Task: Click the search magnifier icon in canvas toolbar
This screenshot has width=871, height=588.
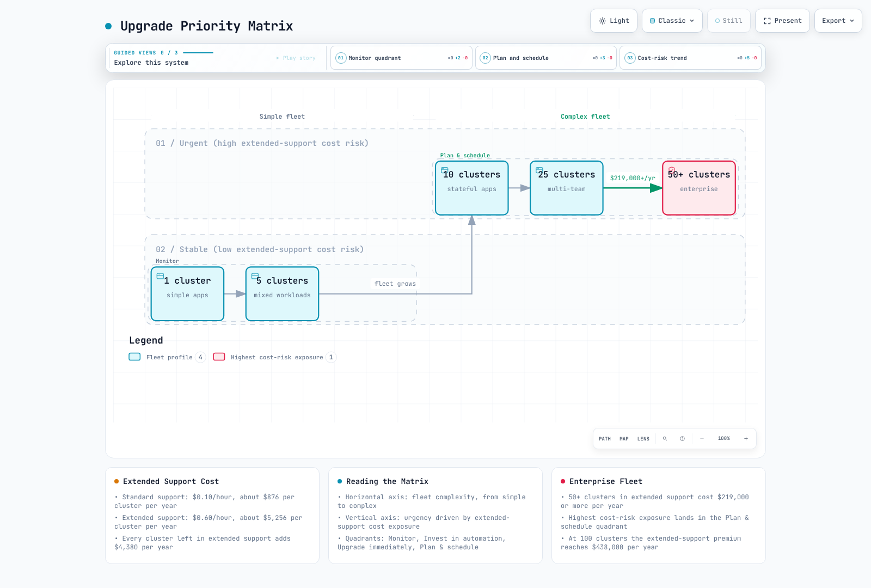Action: (x=665, y=439)
